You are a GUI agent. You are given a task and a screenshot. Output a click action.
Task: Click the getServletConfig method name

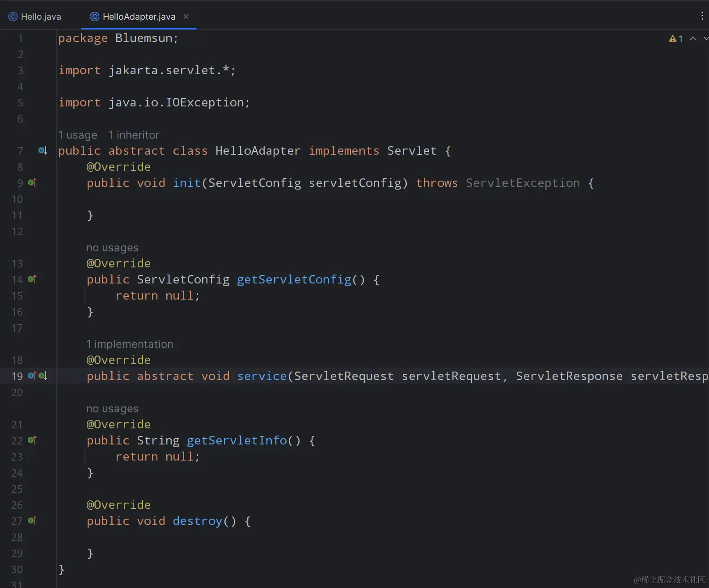[x=294, y=279]
